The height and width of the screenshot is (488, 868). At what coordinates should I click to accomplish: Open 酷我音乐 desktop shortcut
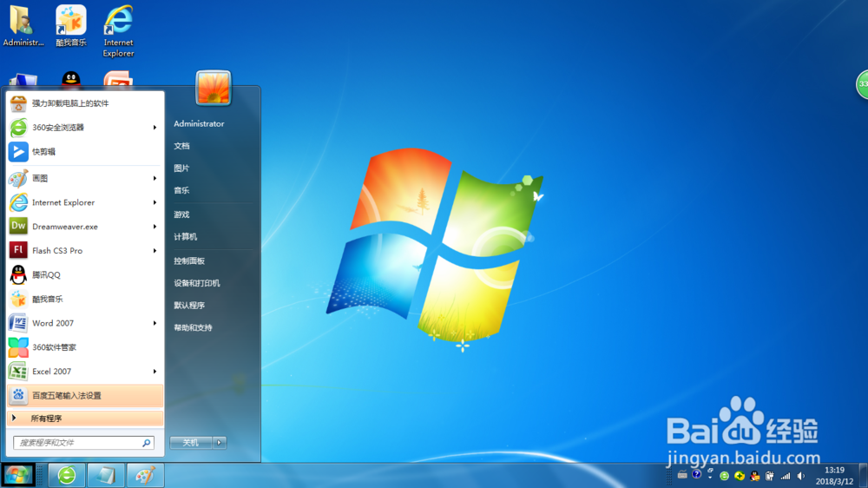click(x=71, y=26)
